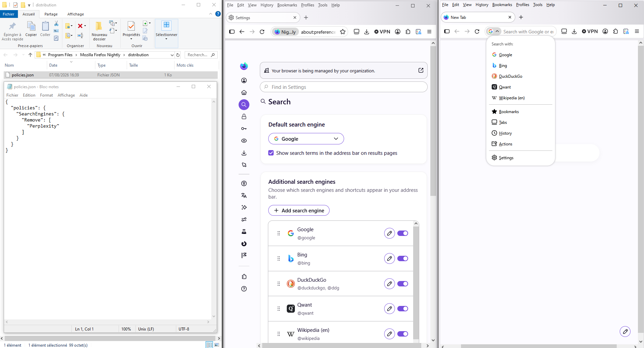Image resolution: width=644 pixels, height=348 pixels.
Task: Click Search category icon in Settings sidebar
Action: (x=244, y=105)
